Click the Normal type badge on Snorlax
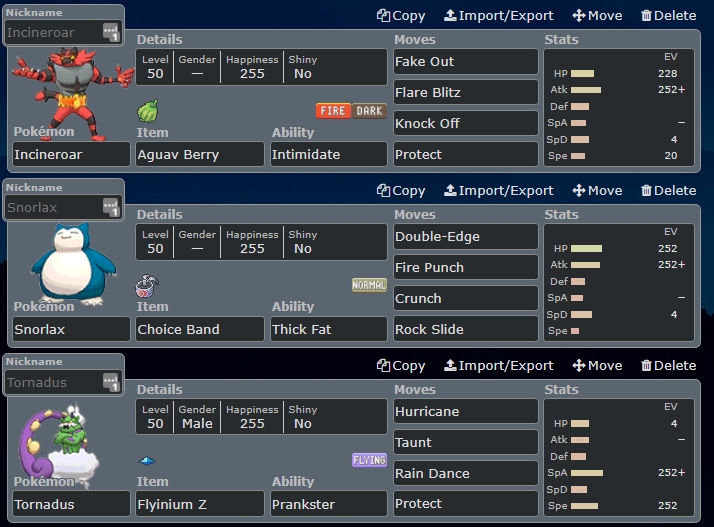Image resolution: width=714 pixels, height=527 pixels. [369, 285]
